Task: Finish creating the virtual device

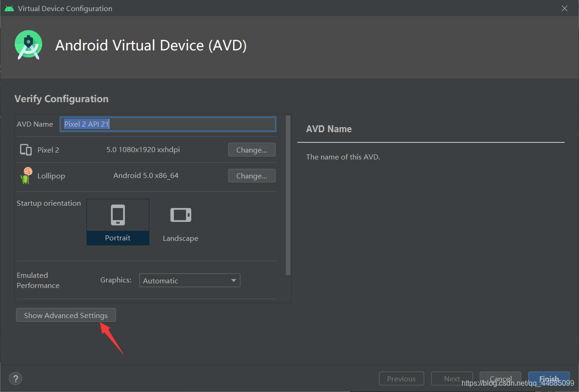Action: pos(549,379)
